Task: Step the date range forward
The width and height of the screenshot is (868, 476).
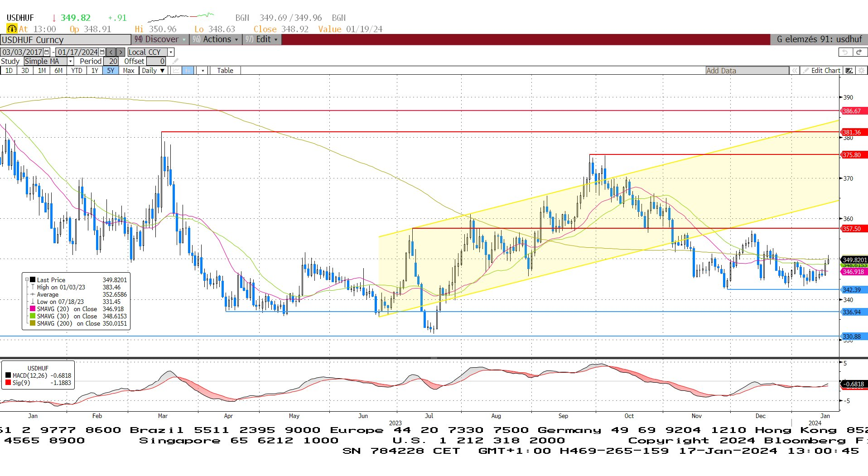Action: coord(120,52)
